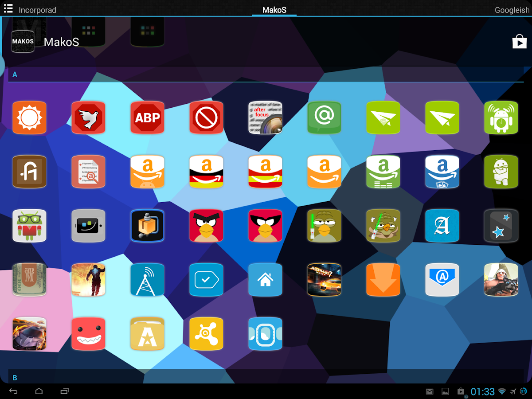This screenshot has height=399, width=532.
Task: Tap the mail notification in status bar
Action: [x=430, y=392]
